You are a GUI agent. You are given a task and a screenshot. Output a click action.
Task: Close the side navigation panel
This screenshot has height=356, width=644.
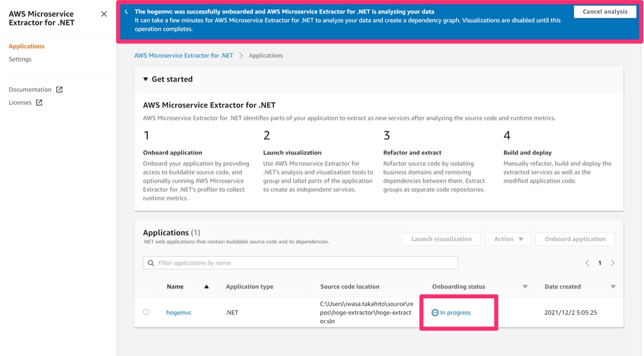click(104, 14)
